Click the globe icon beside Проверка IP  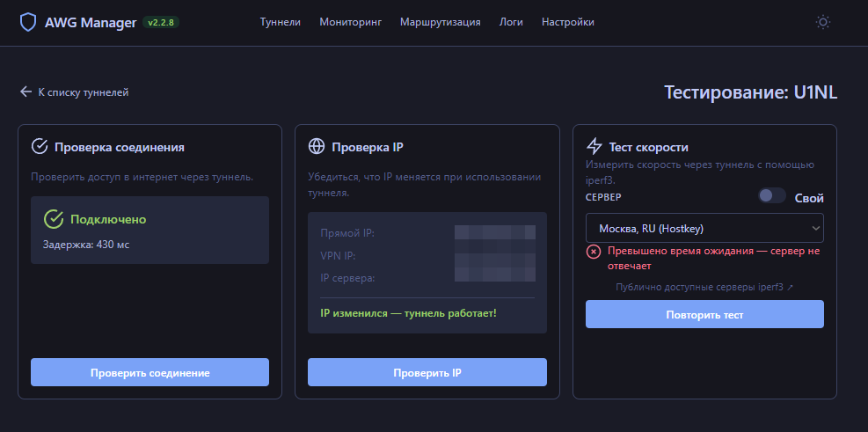(x=317, y=147)
